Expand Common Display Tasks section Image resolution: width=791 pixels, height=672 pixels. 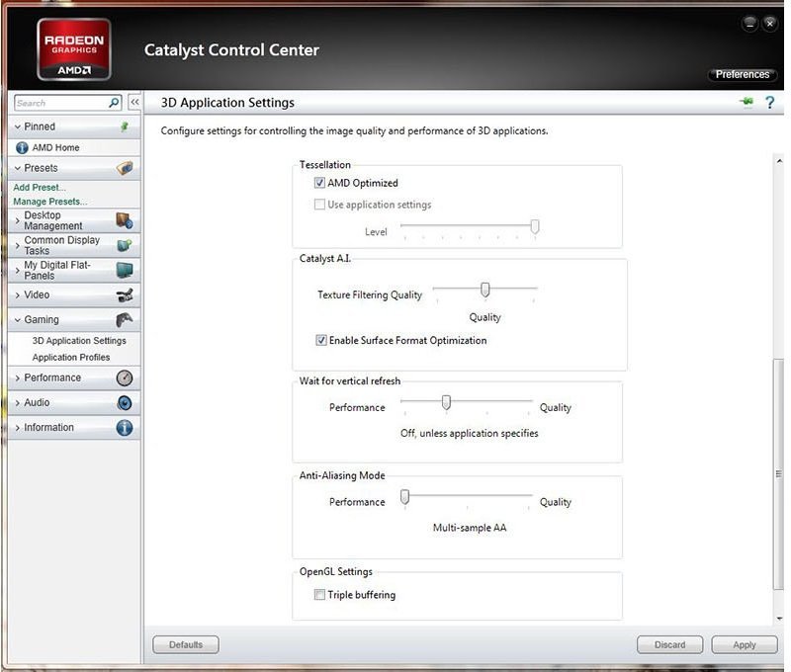click(x=18, y=245)
